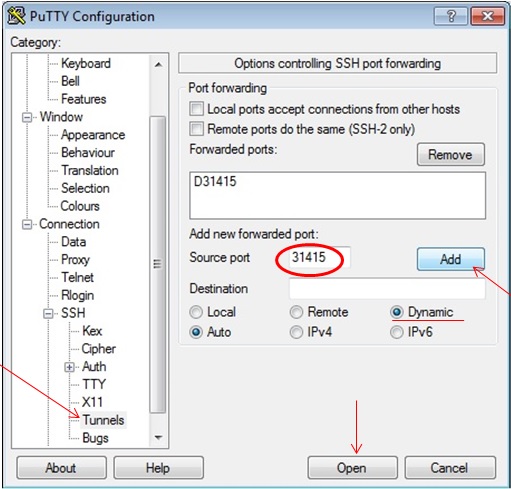Select the IPv4 radio button
This screenshot has height=489, width=511.
pos(296,332)
